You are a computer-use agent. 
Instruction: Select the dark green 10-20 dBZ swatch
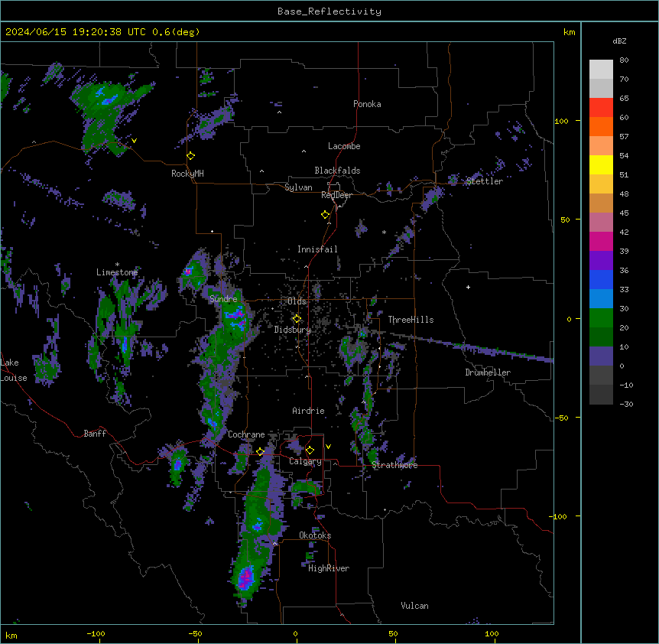(601, 337)
